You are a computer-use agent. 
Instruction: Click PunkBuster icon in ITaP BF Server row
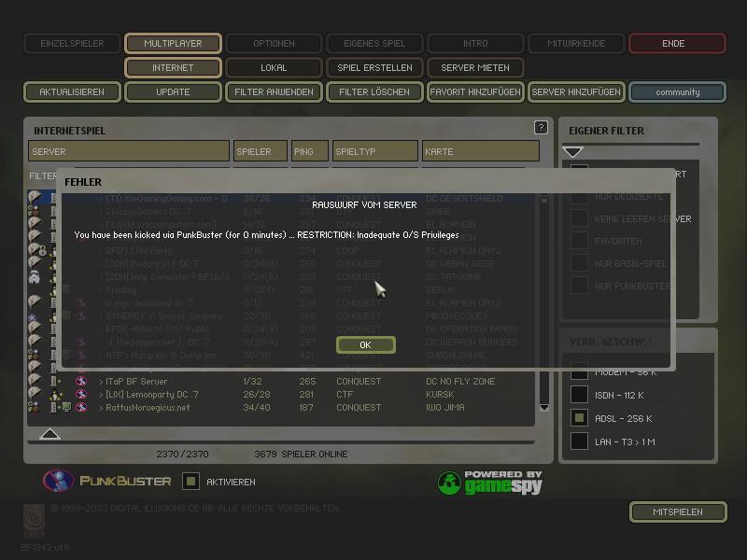click(x=81, y=381)
